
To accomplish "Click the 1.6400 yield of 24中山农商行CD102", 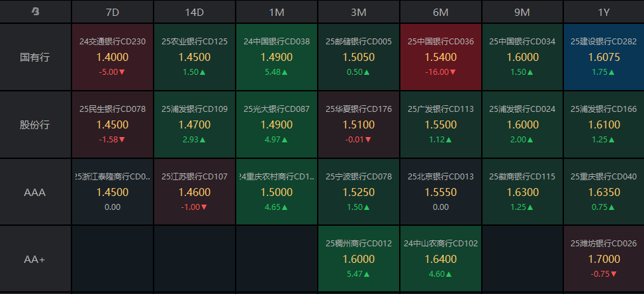I will coord(441,260).
